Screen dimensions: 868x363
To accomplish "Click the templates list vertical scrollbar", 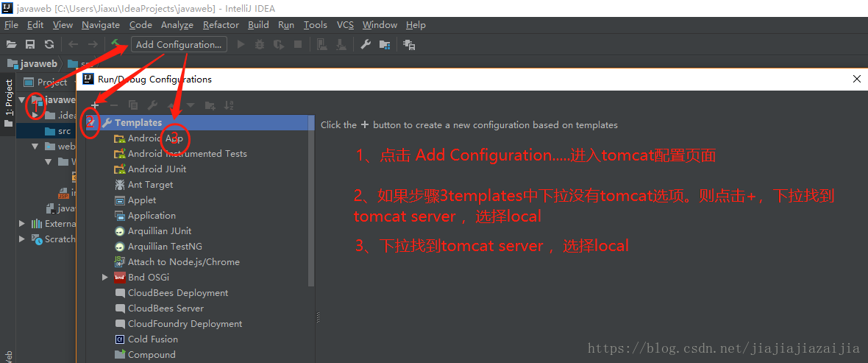I will (x=311, y=200).
